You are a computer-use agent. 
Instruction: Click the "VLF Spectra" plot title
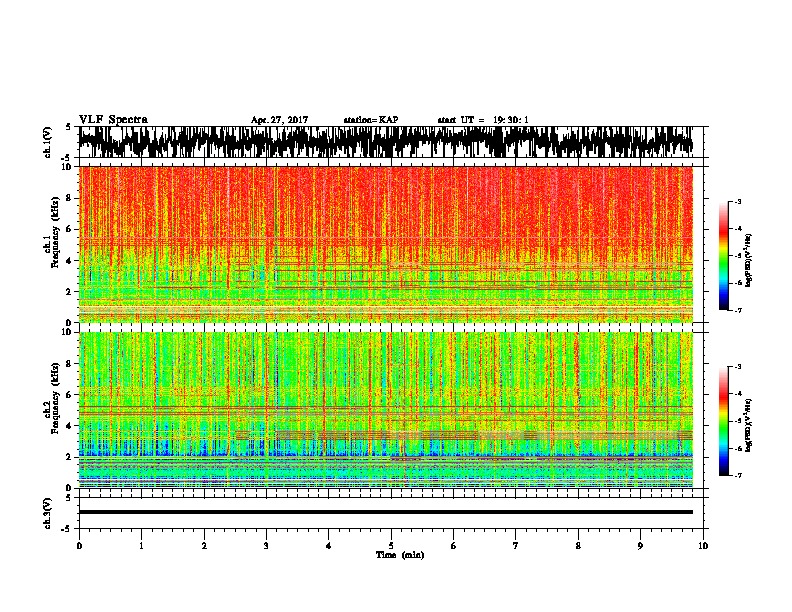click(x=113, y=120)
